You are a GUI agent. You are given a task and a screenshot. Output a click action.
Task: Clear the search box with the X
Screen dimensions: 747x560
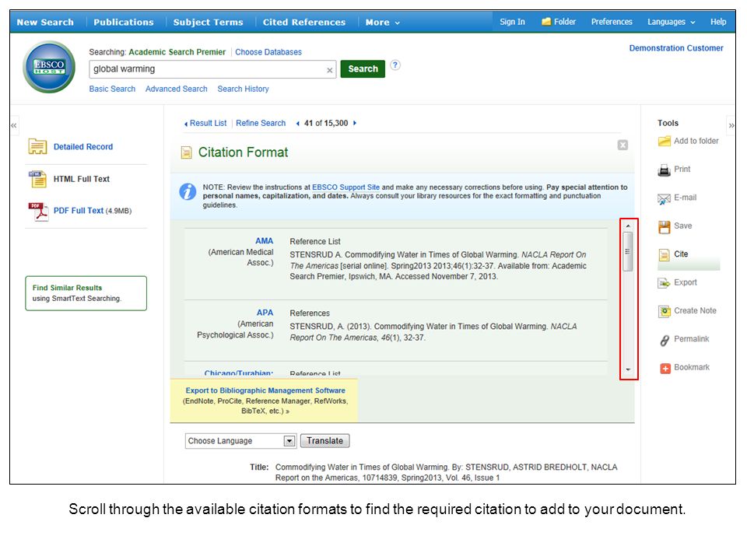tap(330, 70)
